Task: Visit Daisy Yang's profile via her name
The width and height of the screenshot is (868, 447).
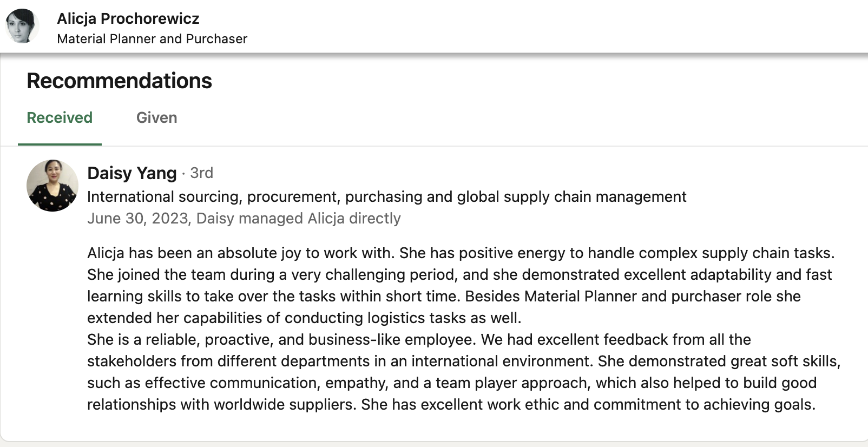Action: (x=132, y=173)
